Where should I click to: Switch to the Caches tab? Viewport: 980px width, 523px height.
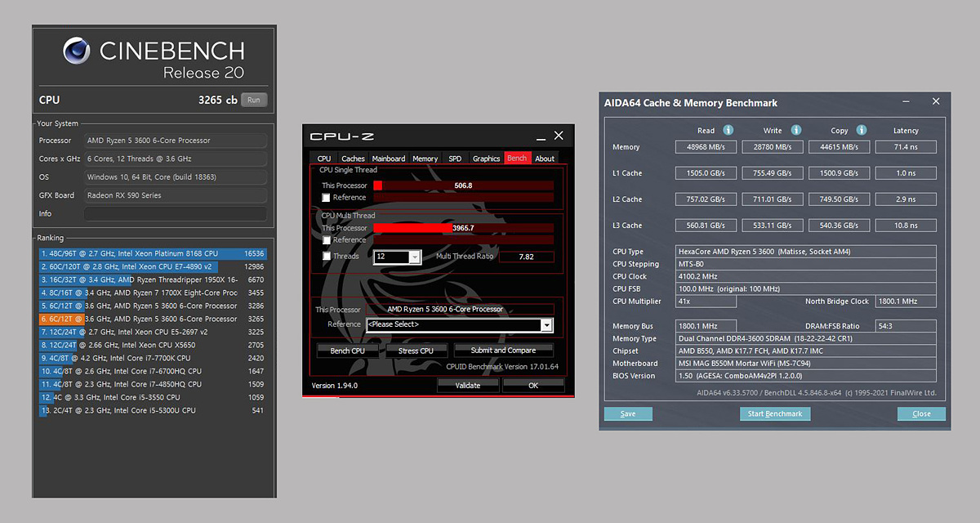coord(353,159)
